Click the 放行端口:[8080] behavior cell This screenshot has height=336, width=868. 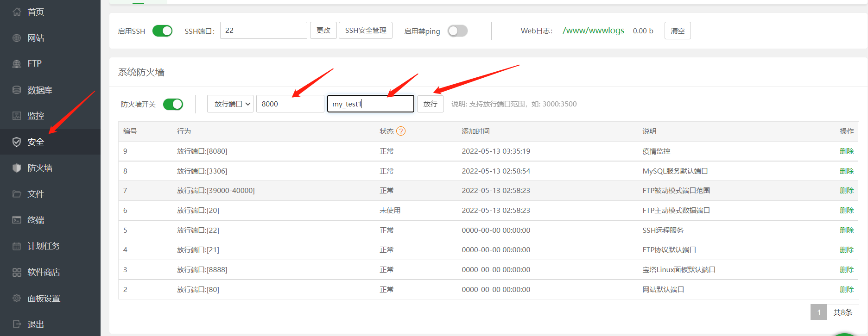pyautogui.click(x=202, y=151)
